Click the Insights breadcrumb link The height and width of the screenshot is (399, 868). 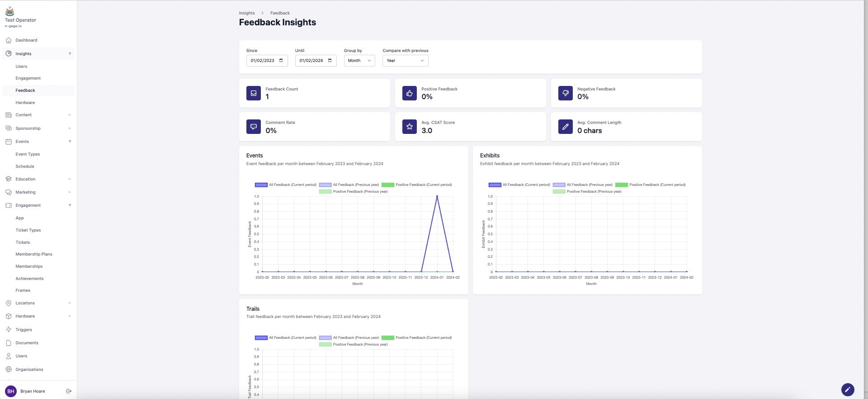pos(247,13)
